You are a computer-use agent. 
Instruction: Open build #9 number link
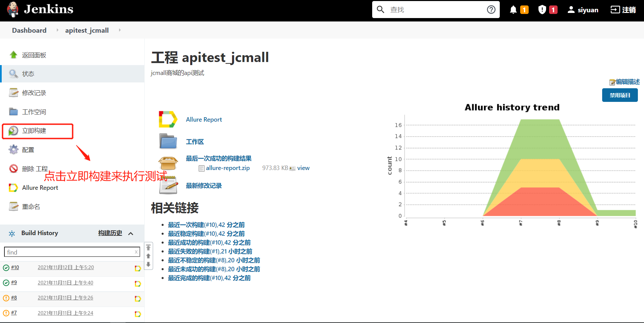[14, 282]
